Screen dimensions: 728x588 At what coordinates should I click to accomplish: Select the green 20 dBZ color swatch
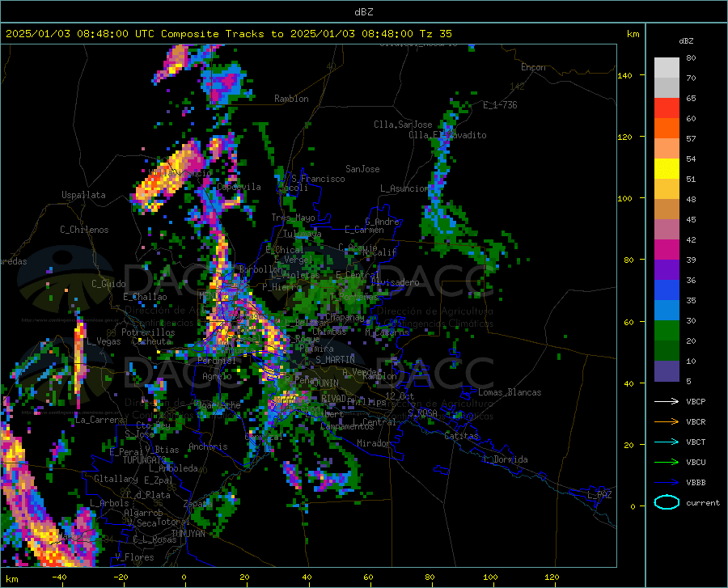coord(667,331)
